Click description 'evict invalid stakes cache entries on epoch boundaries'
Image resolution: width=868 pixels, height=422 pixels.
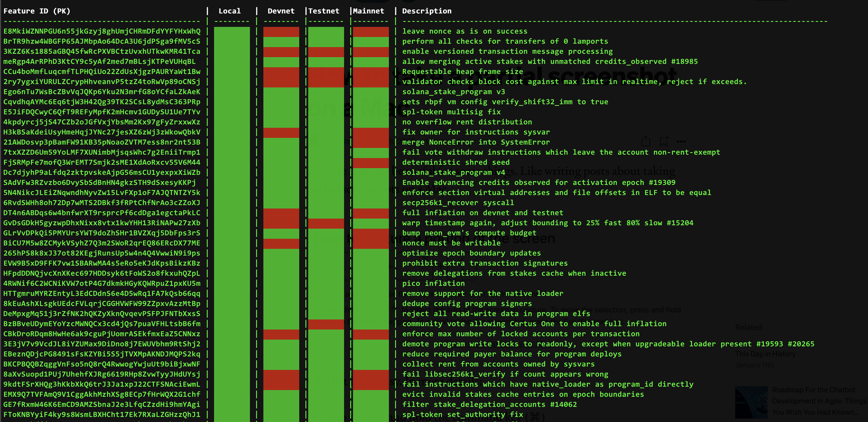pos(523,394)
